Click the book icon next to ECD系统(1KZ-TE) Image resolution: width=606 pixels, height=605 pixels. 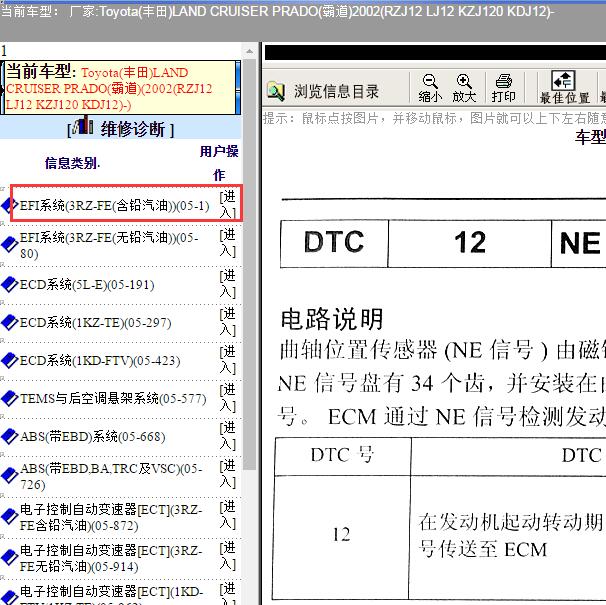(x=9, y=322)
